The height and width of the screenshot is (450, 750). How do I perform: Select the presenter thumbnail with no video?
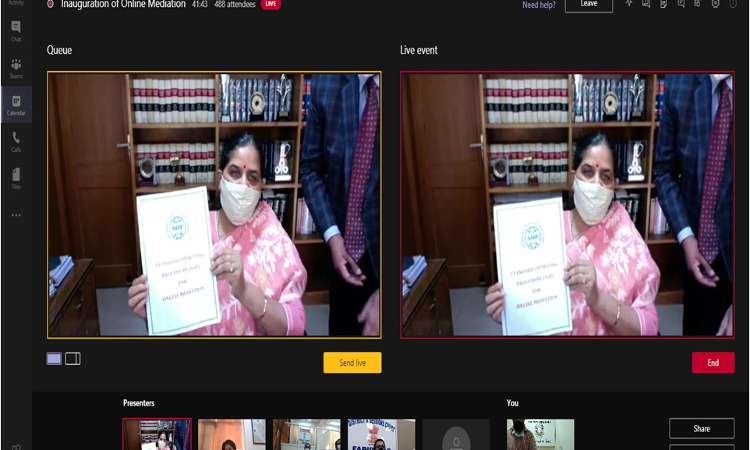click(x=456, y=434)
